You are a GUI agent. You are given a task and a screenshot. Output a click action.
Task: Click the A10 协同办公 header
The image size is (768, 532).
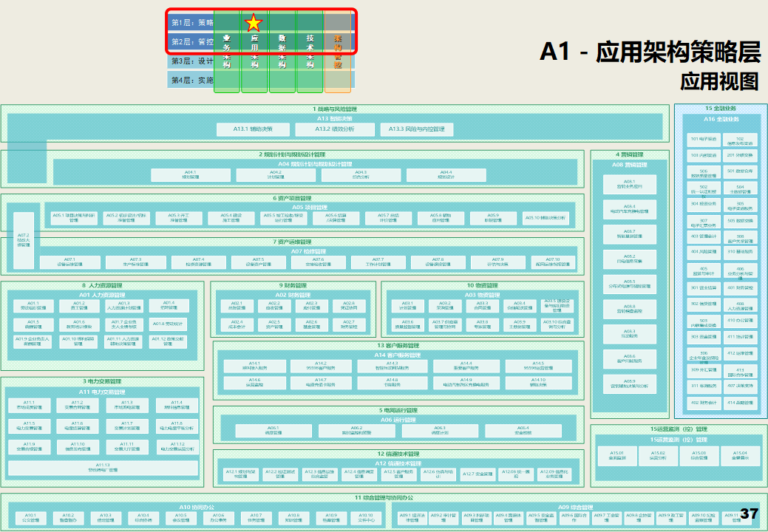(x=197, y=507)
